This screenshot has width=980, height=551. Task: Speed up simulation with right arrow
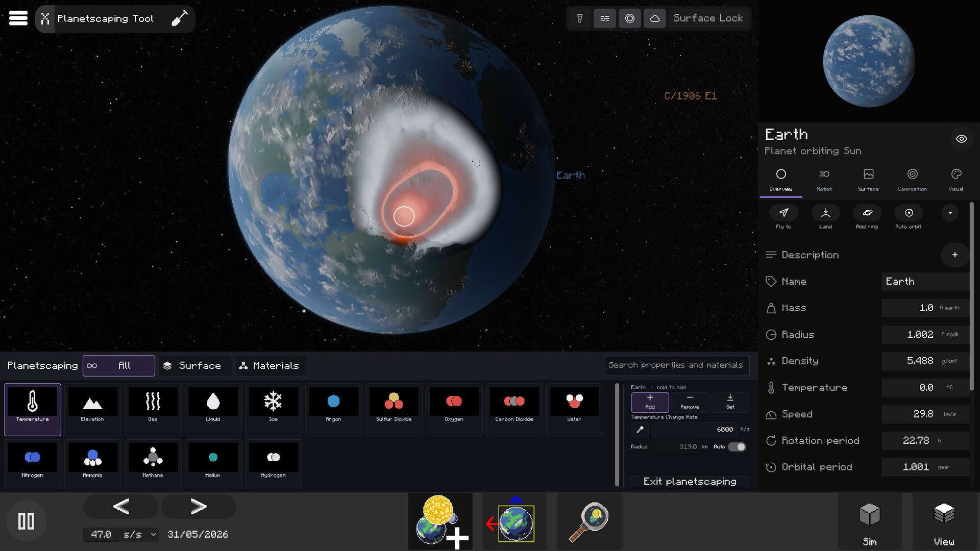pyautogui.click(x=198, y=506)
